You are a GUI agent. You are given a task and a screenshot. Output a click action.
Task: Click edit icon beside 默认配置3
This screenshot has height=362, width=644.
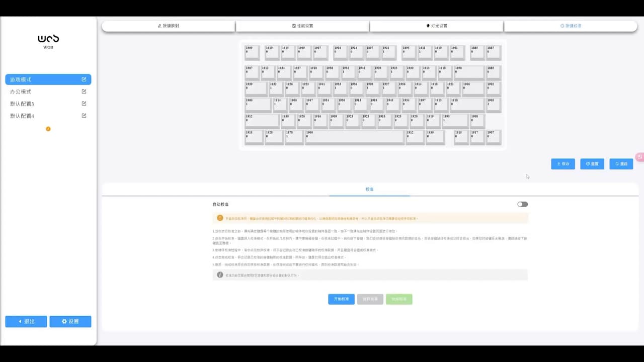(84, 104)
